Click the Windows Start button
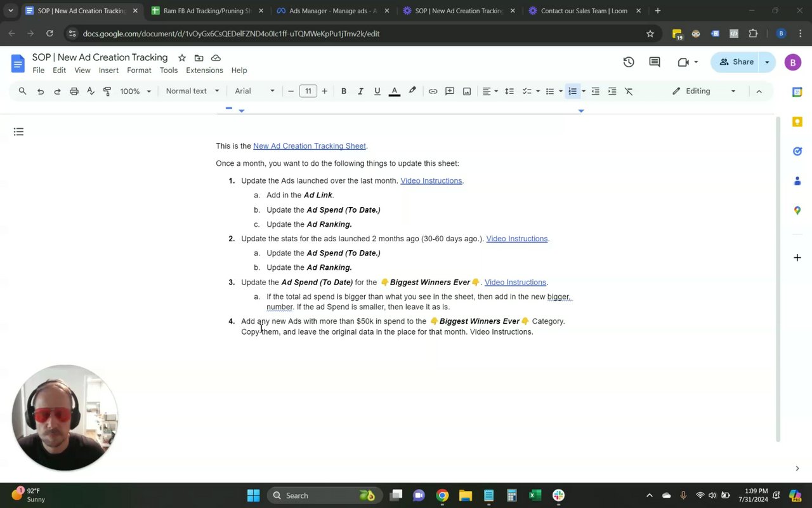 (253, 495)
